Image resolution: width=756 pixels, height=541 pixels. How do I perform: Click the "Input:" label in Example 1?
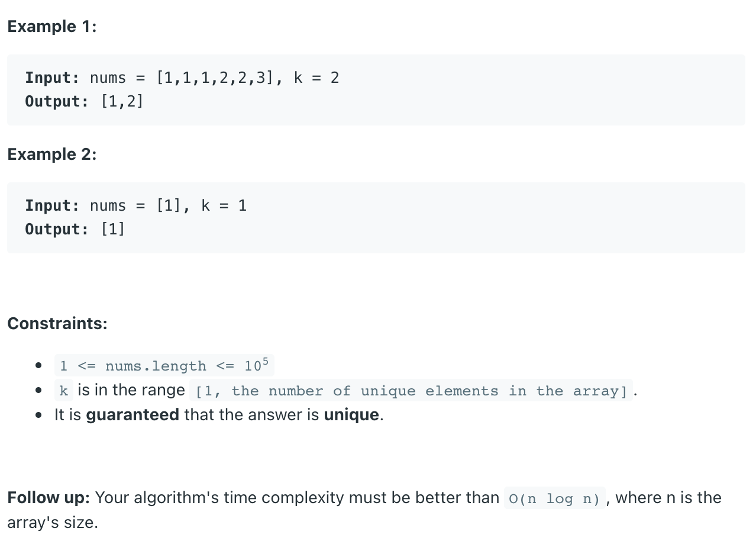[52, 78]
